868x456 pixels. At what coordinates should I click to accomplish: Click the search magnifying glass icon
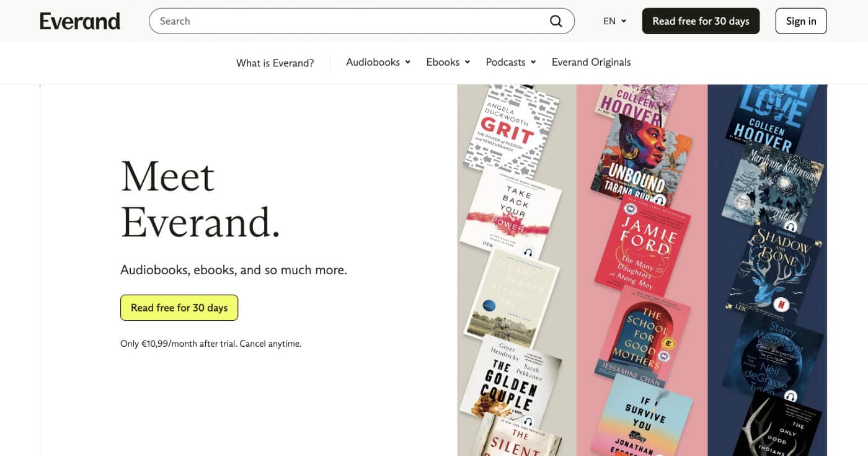click(556, 21)
